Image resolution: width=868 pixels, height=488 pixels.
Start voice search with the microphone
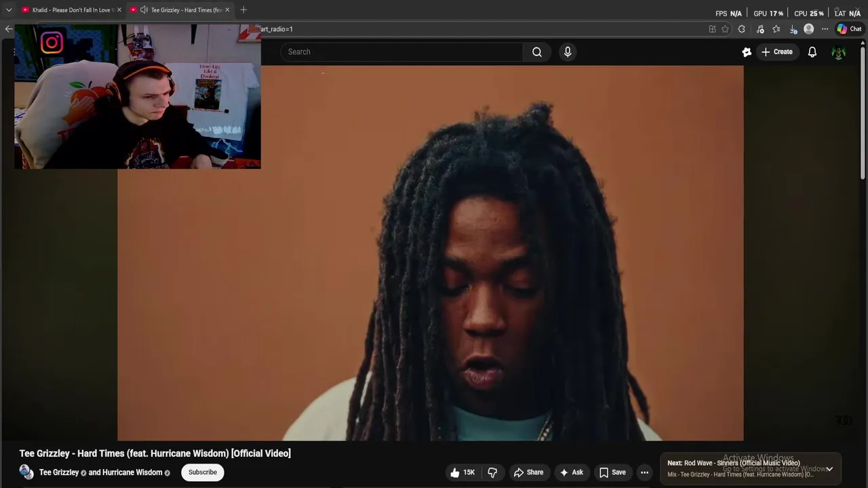click(568, 52)
